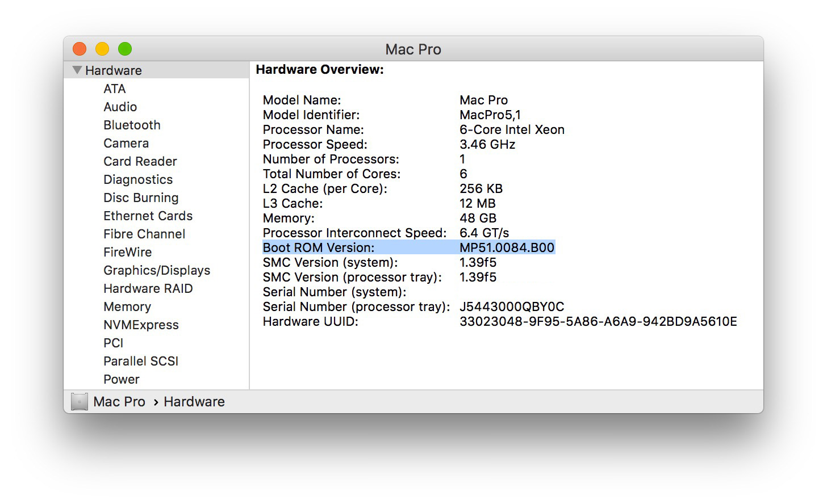827x504 pixels.
Task: Select Disc Burning in sidebar
Action: pyautogui.click(x=141, y=198)
